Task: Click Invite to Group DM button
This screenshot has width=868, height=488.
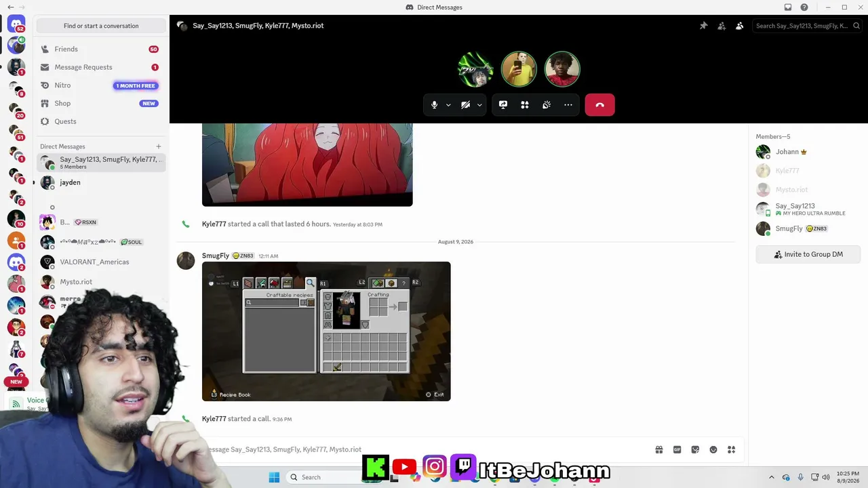Action: click(808, 254)
